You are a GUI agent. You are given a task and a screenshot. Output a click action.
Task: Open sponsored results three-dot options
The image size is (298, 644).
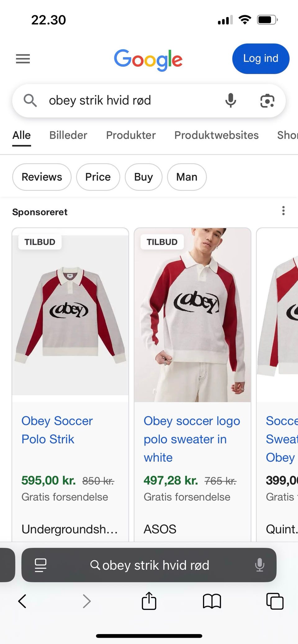click(283, 211)
